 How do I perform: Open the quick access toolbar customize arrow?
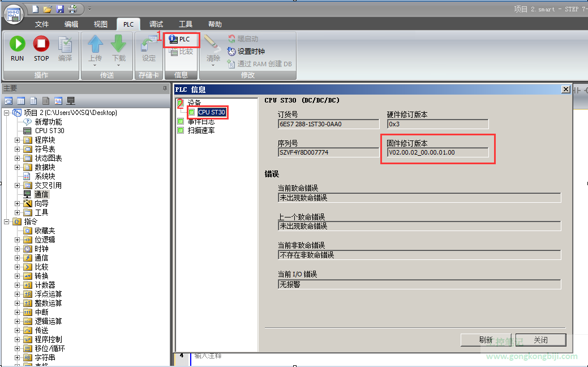pyautogui.click(x=89, y=8)
